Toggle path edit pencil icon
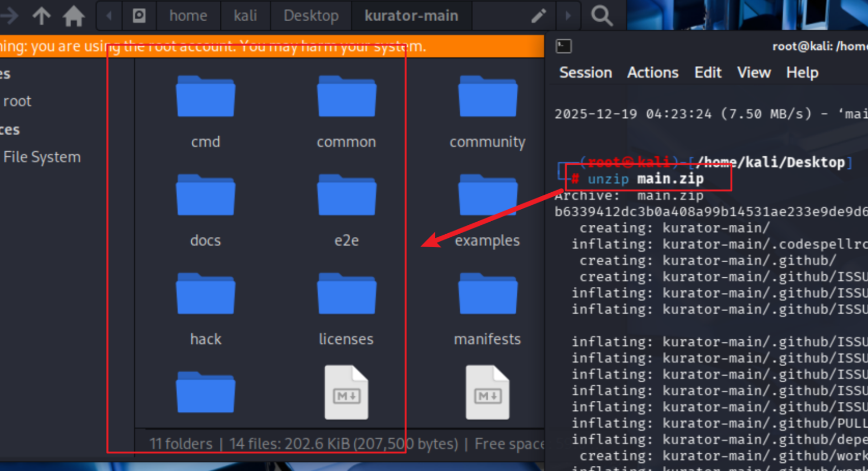This screenshot has width=868, height=471. pos(539,16)
